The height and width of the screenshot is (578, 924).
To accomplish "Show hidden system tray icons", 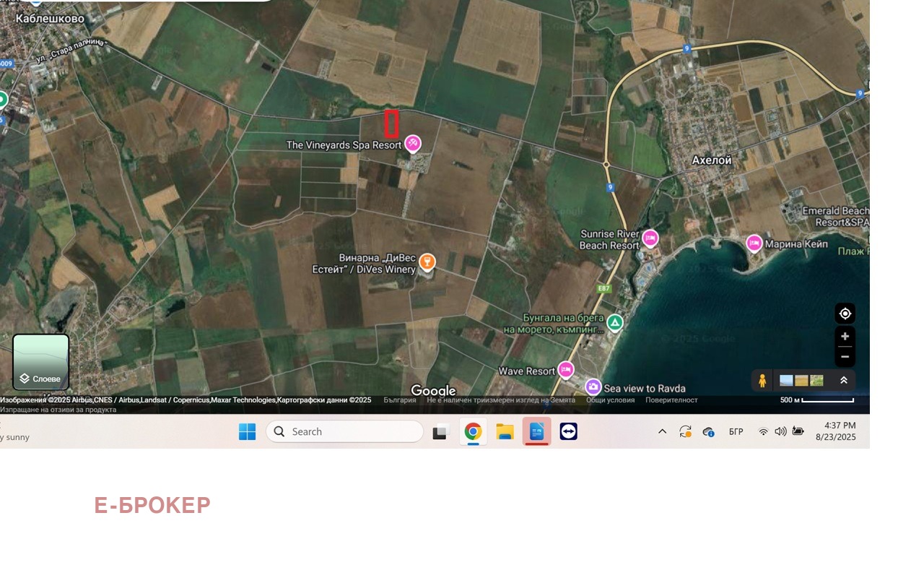I will [x=662, y=431].
